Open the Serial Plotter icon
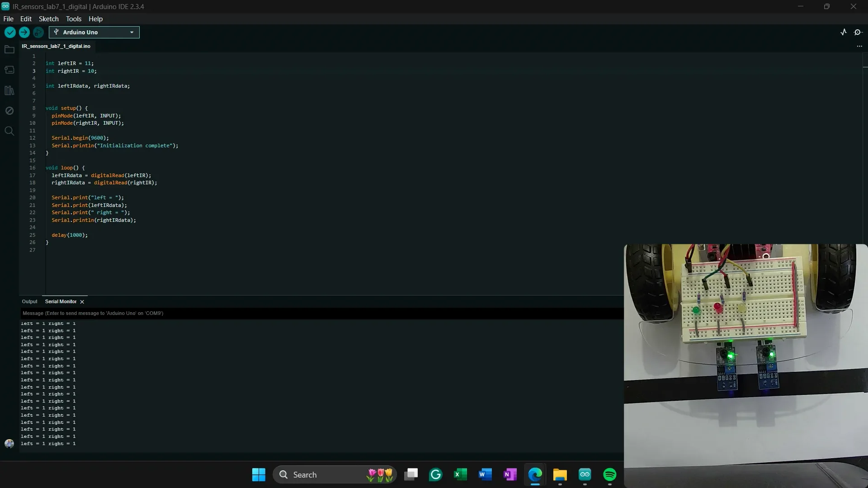This screenshot has height=488, width=868. coord(844,32)
